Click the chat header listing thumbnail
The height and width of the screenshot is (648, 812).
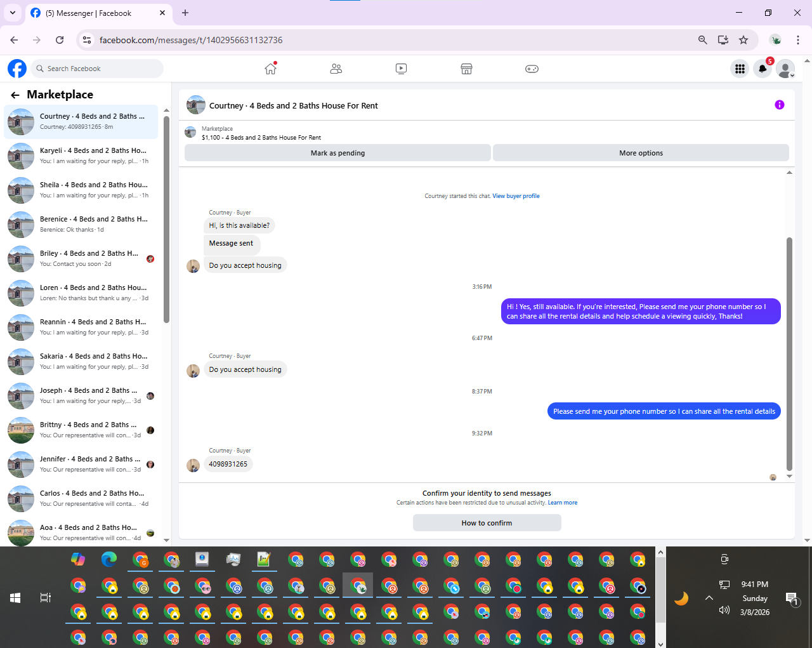[196, 105]
